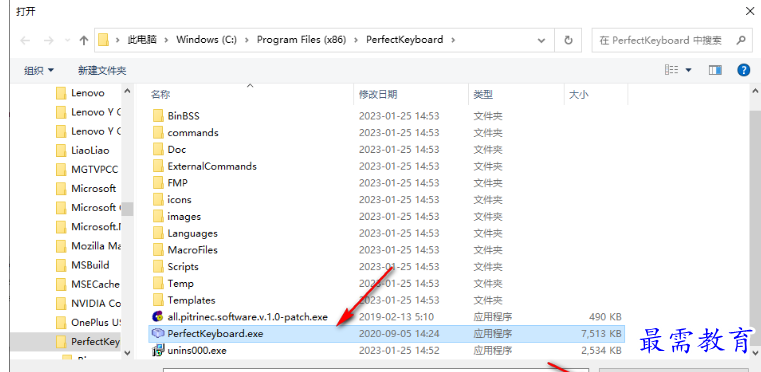Click the 7,513 KB size value

pos(601,334)
